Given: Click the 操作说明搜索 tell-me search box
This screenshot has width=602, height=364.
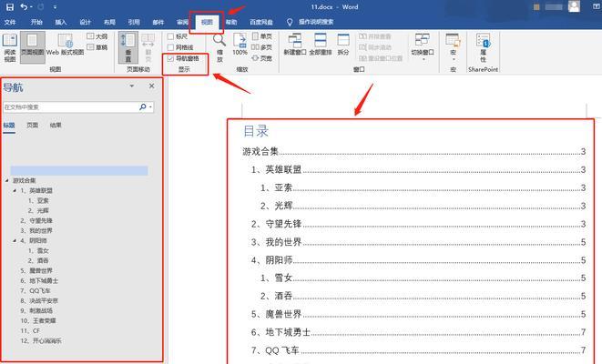Looking at the screenshot, I should pos(316,22).
